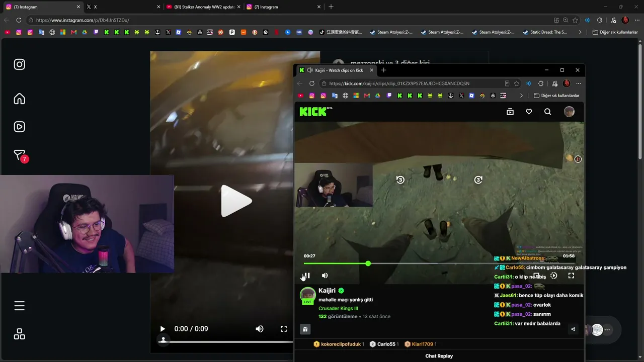Screen dimensions: 644x362
Task: Select the Kaijiri - Watch clips on Kick tab
Action: click(x=337, y=70)
